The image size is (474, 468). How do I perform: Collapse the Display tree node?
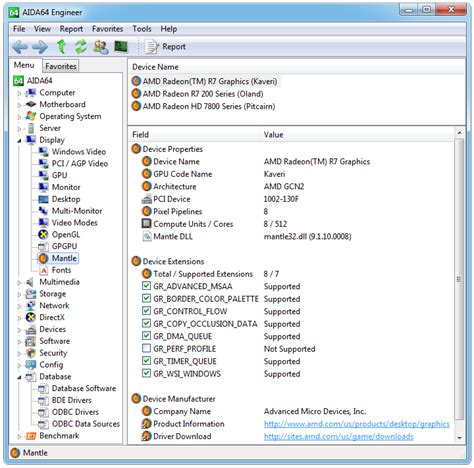point(19,141)
